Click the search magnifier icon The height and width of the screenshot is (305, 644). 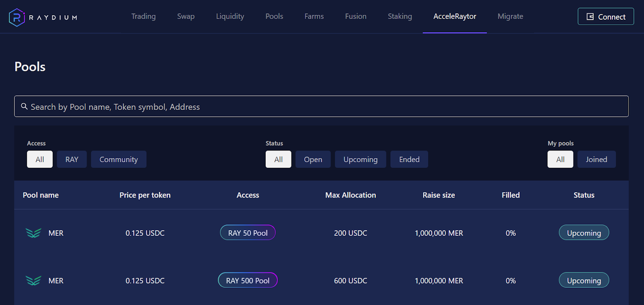[x=24, y=106]
